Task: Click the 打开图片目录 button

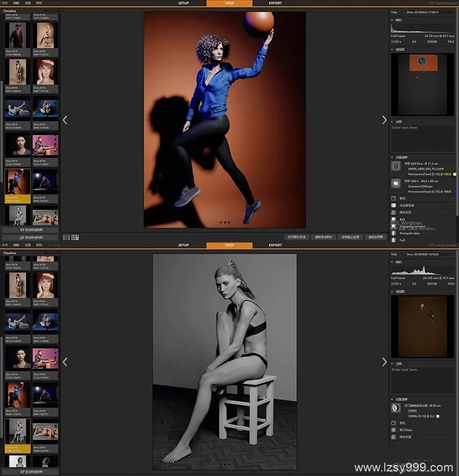Action: (297, 237)
